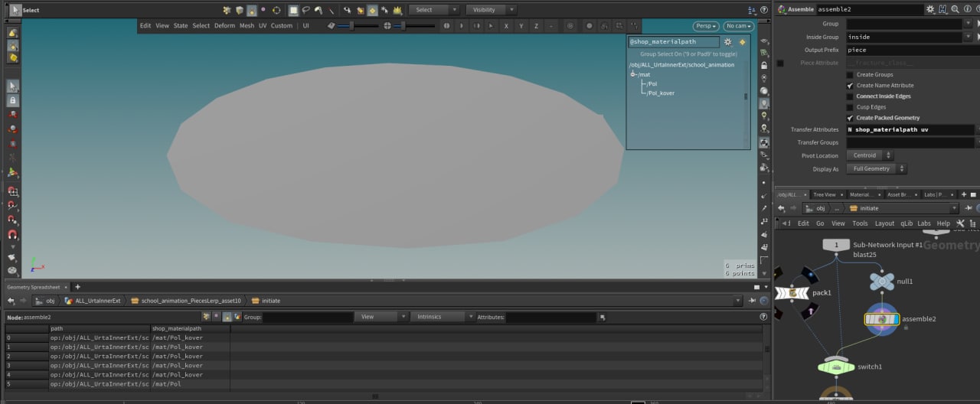Select the null1 node icon
This screenshot has width=980, height=404.
point(882,282)
